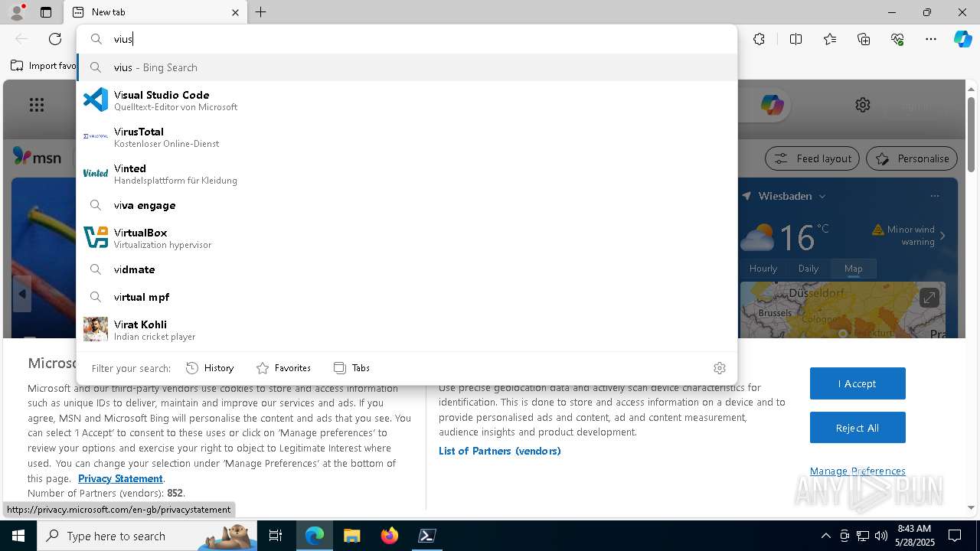Open weather card more options

[x=934, y=196]
